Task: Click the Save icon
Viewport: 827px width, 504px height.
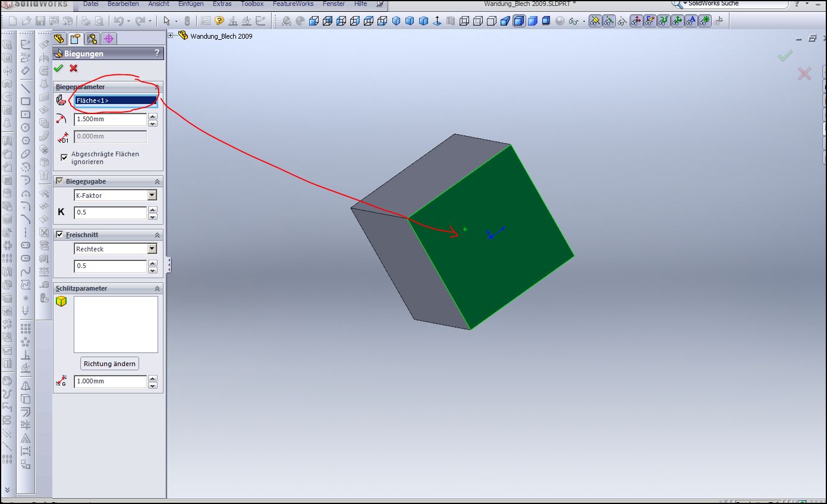Action: [x=40, y=21]
